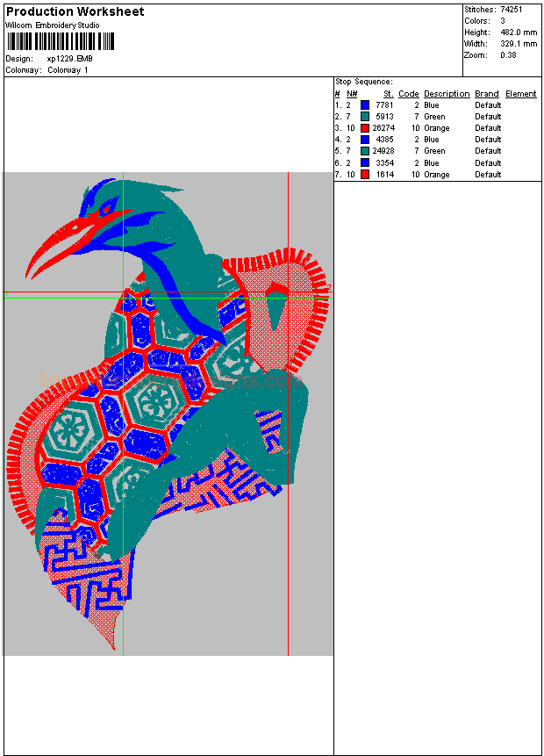Click the Brand column header
Image resolution: width=544 pixels, height=756 pixels.
[486, 94]
